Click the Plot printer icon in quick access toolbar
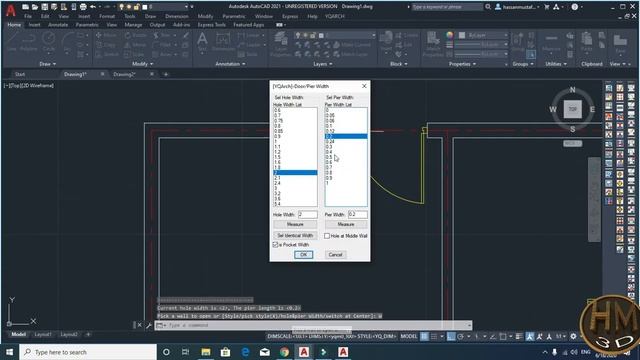 tap(83, 7)
